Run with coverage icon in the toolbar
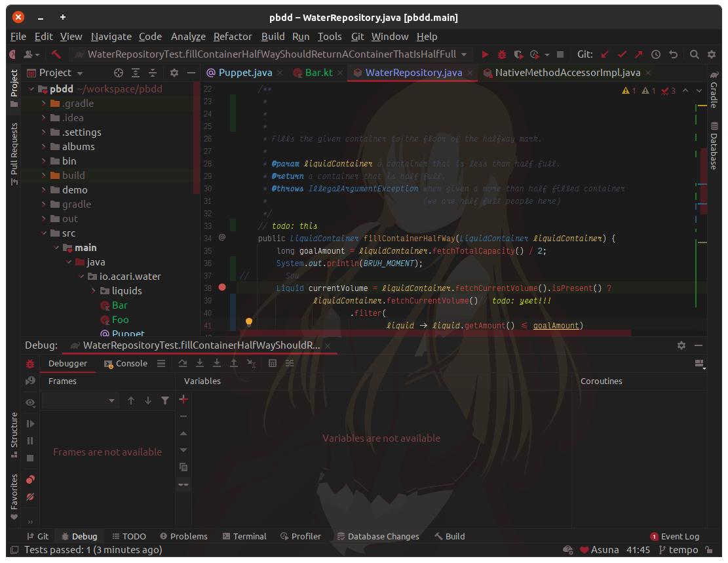This screenshot has width=728, height=563. [x=518, y=54]
